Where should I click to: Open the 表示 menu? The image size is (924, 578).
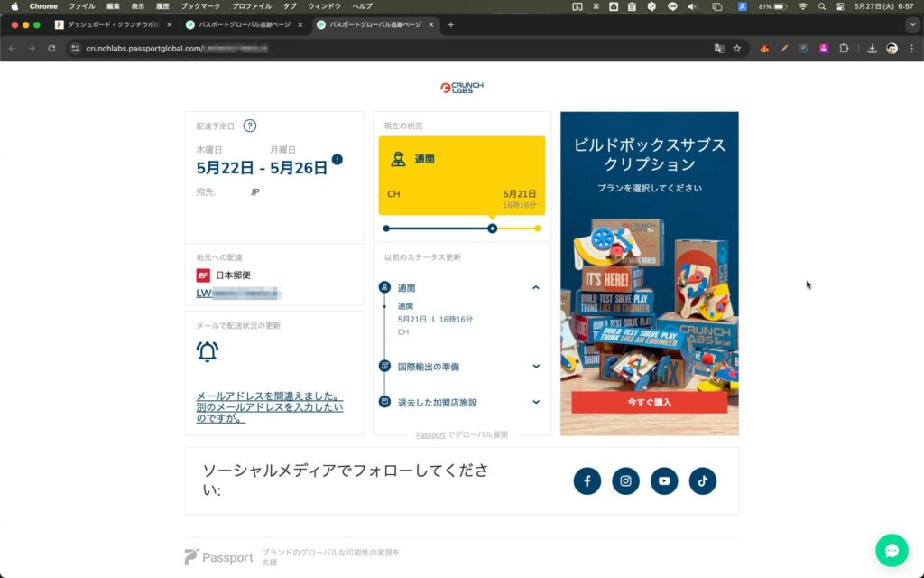[x=138, y=6]
